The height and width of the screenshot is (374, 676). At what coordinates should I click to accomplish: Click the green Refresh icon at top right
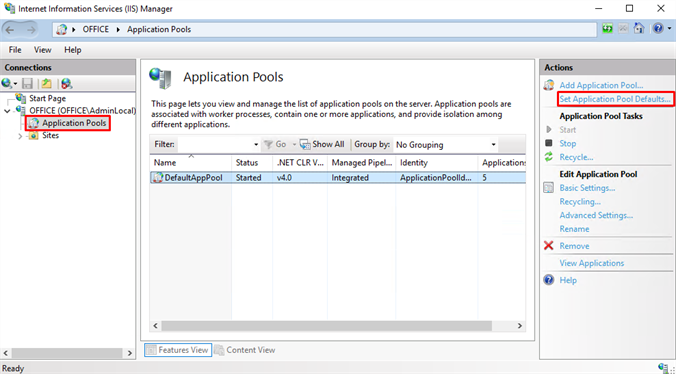607,29
